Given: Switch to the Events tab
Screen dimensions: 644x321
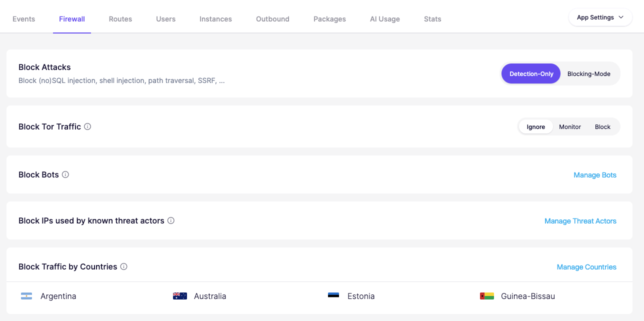Looking at the screenshot, I should pyautogui.click(x=23, y=19).
